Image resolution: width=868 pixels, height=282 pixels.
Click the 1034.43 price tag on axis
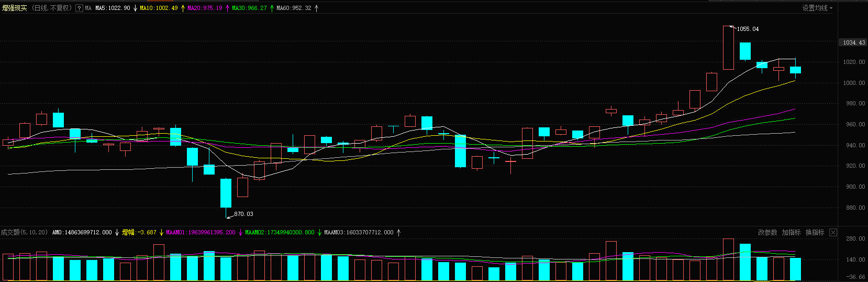[853, 42]
